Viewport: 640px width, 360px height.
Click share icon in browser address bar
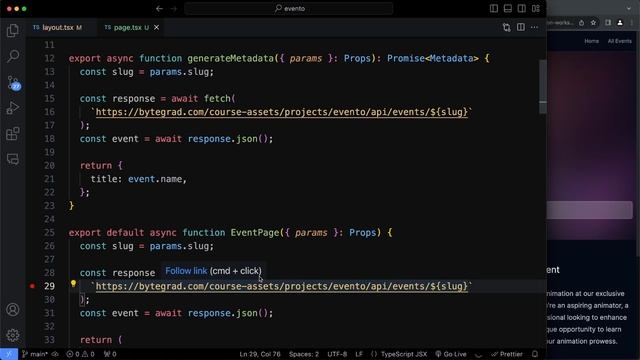coord(581,23)
